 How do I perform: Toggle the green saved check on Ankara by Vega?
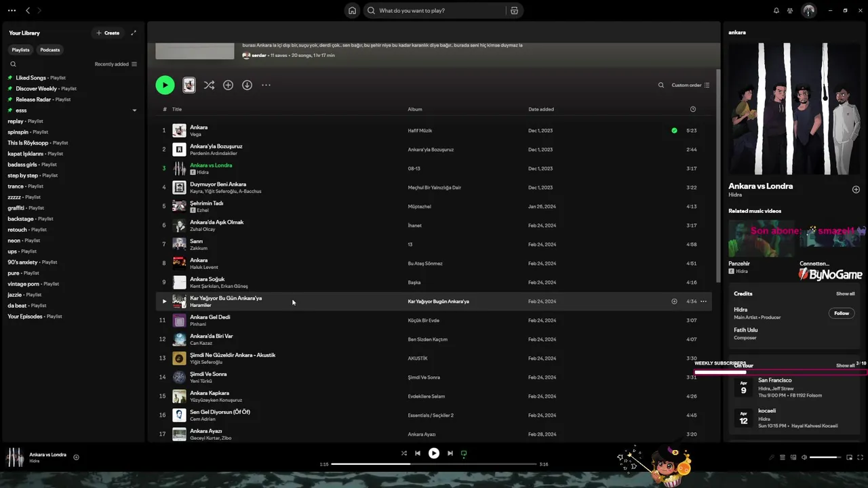click(674, 130)
